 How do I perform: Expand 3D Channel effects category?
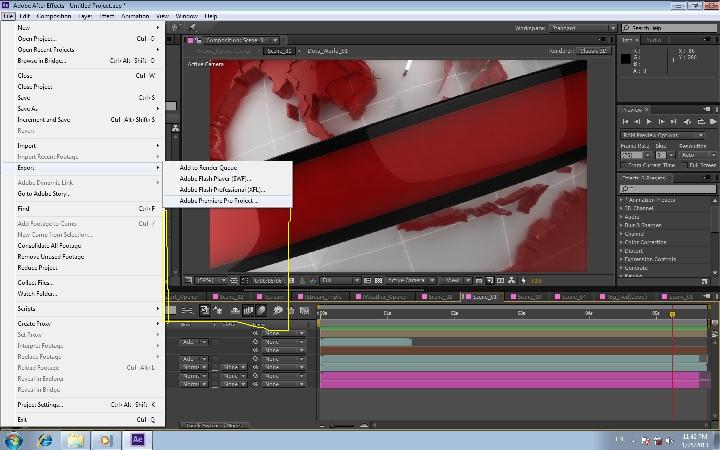click(622, 208)
